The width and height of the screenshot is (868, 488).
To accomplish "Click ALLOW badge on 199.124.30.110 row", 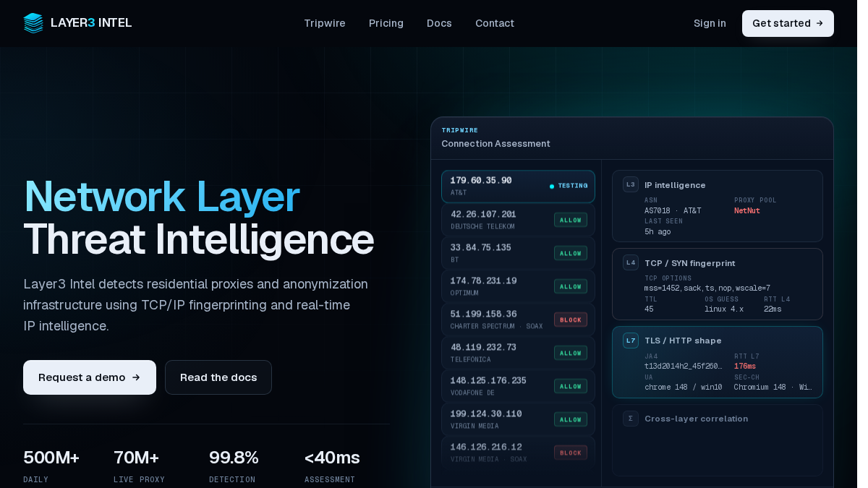I will 571,419.
